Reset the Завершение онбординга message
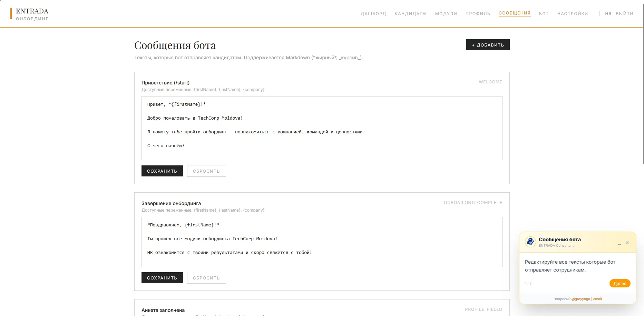644x316 pixels. point(206,278)
